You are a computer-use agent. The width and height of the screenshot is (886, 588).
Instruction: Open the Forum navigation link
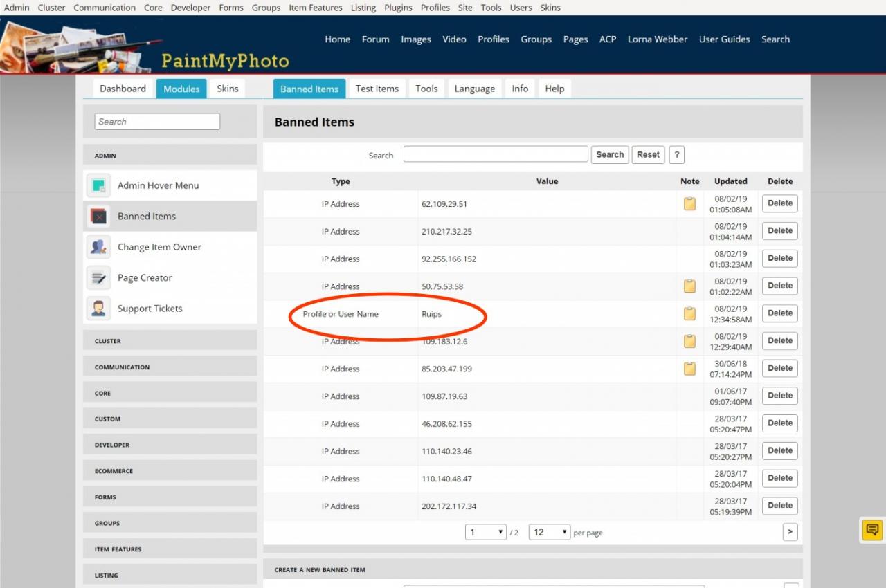tap(376, 39)
